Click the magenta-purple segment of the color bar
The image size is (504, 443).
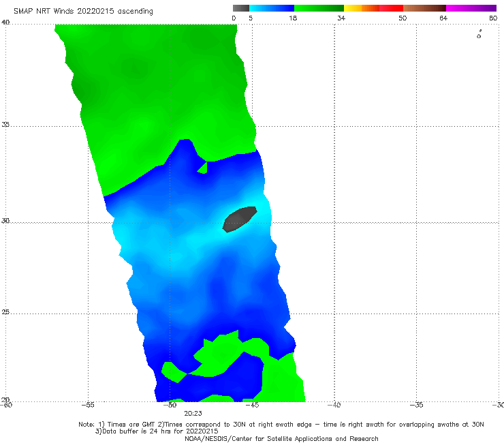click(471, 8)
